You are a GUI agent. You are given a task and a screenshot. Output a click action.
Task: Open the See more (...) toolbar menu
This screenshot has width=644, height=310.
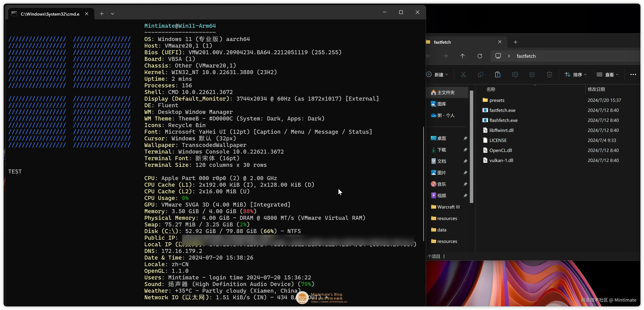coord(633,74)
